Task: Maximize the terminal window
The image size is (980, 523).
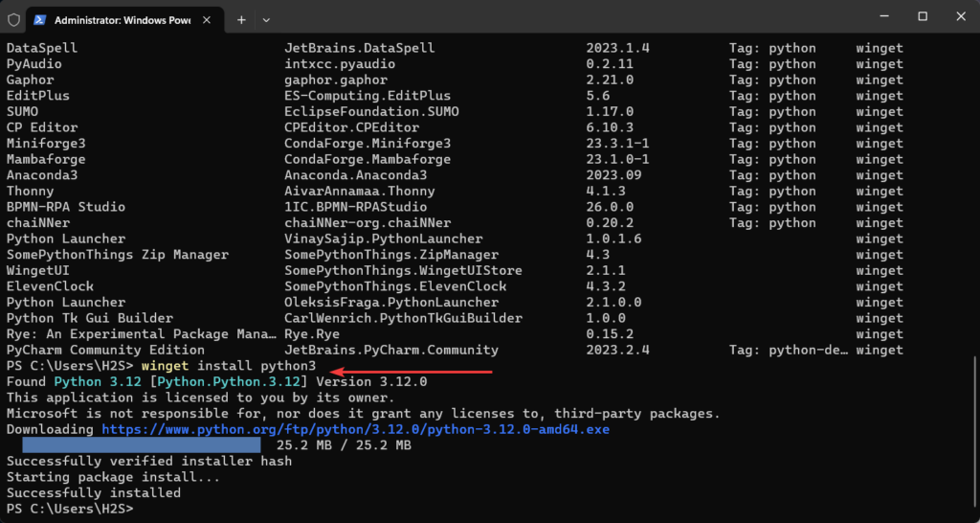Action: click(x=923, y=17)
